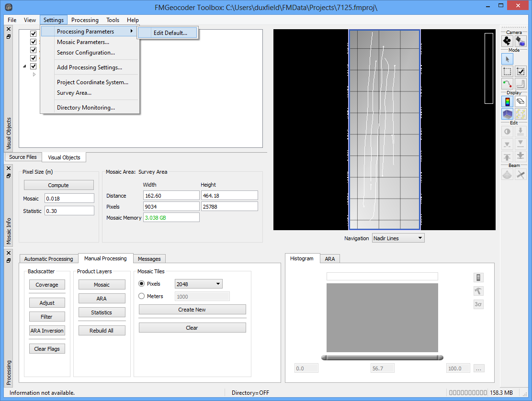
Task: Uncheck the topmost visual object checkbox
Action: pyautogui.click(x=34, y=34)
